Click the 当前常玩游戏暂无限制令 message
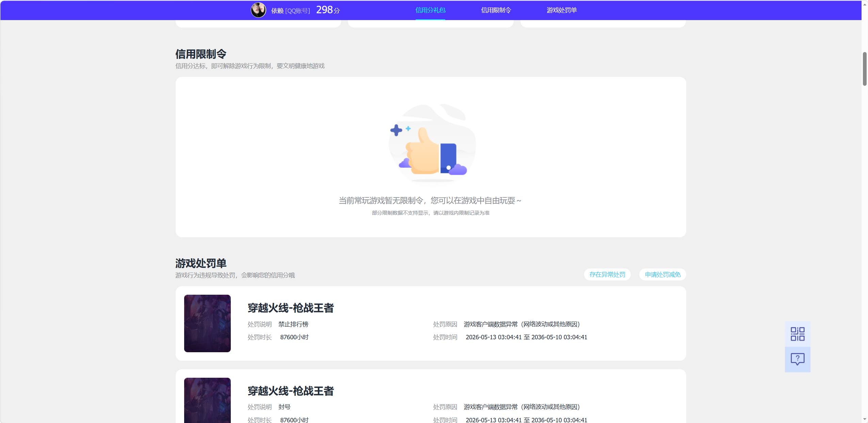Image resolution: width=868 pixels, height=423 pixels. click(430, 200)
